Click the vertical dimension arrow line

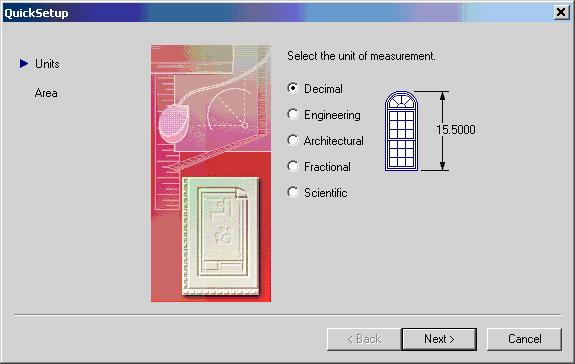click(x=442, y=131)
